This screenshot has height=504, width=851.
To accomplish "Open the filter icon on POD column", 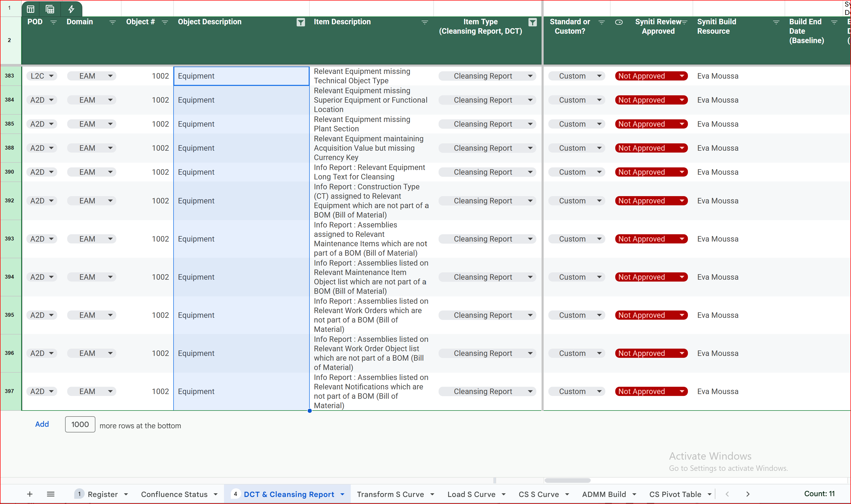I will point(53,22).
